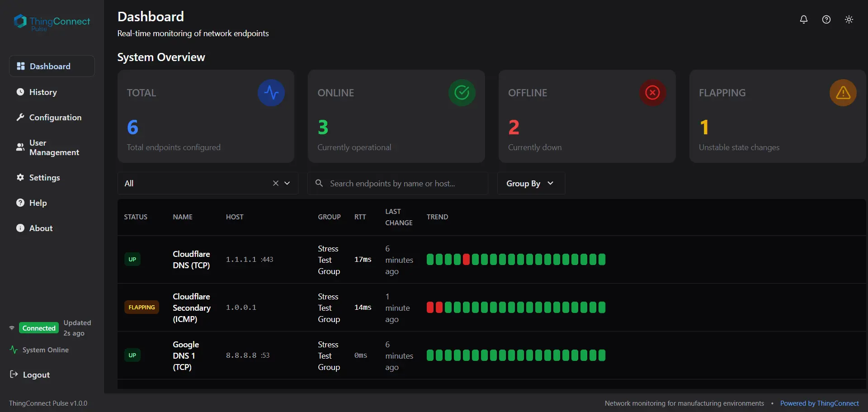Click the warning triangle icon on Flapping card
The height and width of the screenshot is (412, 868).
(843, 93)
